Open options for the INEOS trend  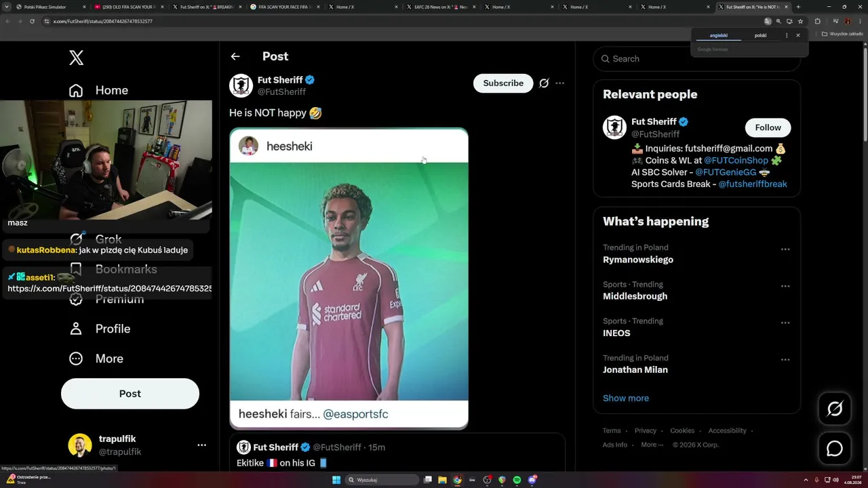point(785,323)
